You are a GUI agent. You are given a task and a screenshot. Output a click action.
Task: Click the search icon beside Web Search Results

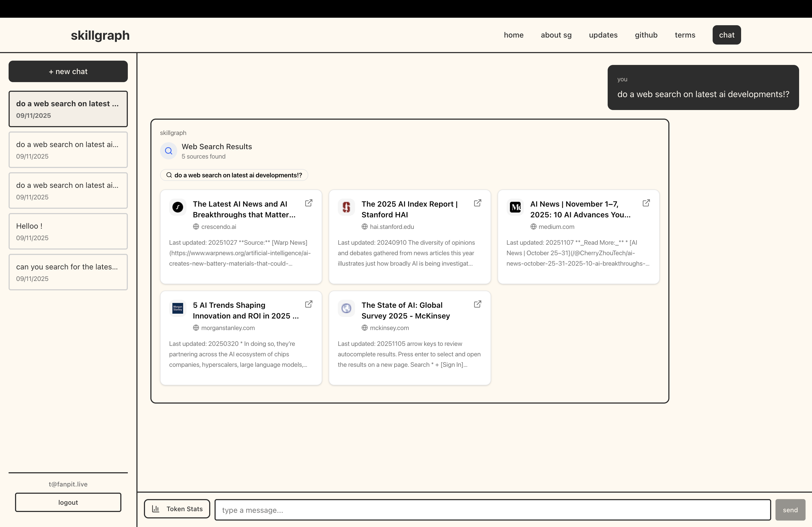tap(168, 151)
